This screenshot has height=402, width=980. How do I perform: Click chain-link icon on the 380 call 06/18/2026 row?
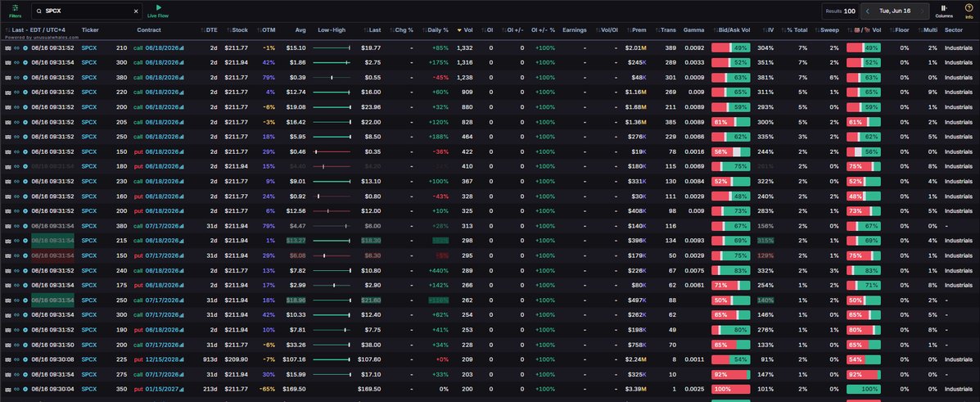click(x=17, y=78)
